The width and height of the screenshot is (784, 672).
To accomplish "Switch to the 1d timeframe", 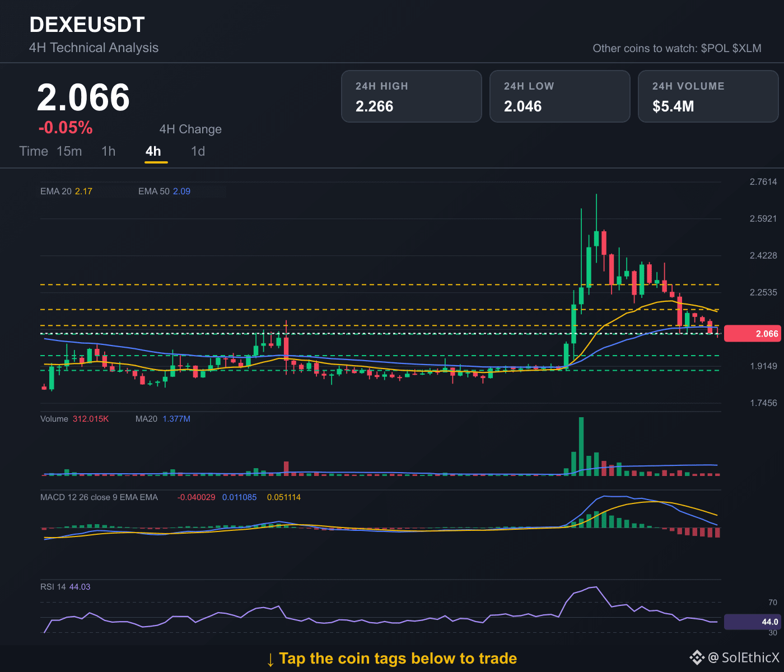I will click(198, 151).
